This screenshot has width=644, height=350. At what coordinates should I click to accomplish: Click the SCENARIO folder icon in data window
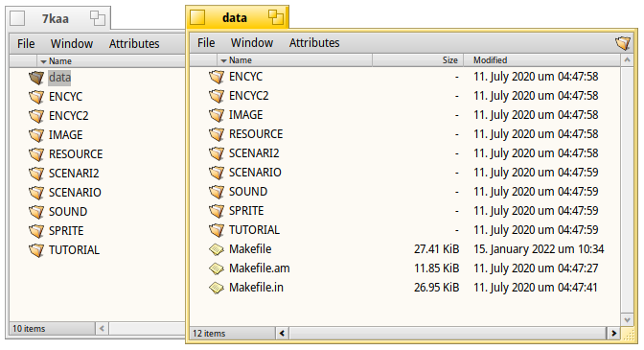pyautogui.click(x=217, y=173)
